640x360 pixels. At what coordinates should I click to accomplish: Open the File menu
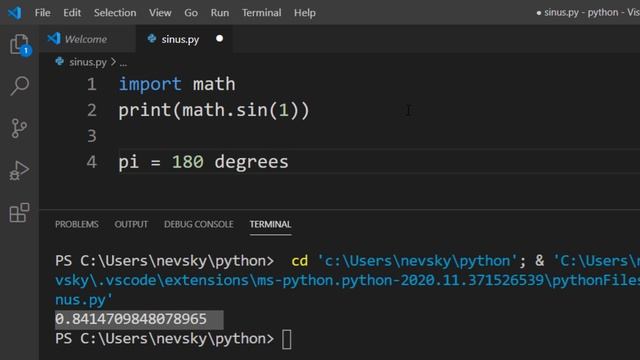coord(42,13)
